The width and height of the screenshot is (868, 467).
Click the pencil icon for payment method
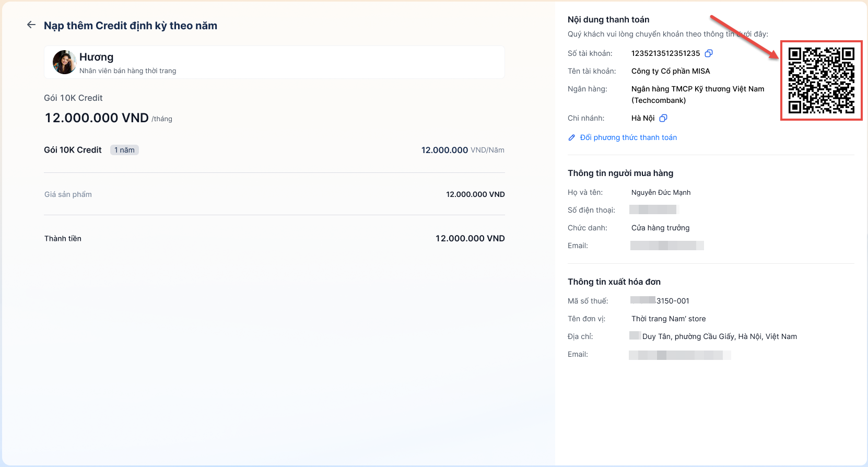tap(571, 137)
